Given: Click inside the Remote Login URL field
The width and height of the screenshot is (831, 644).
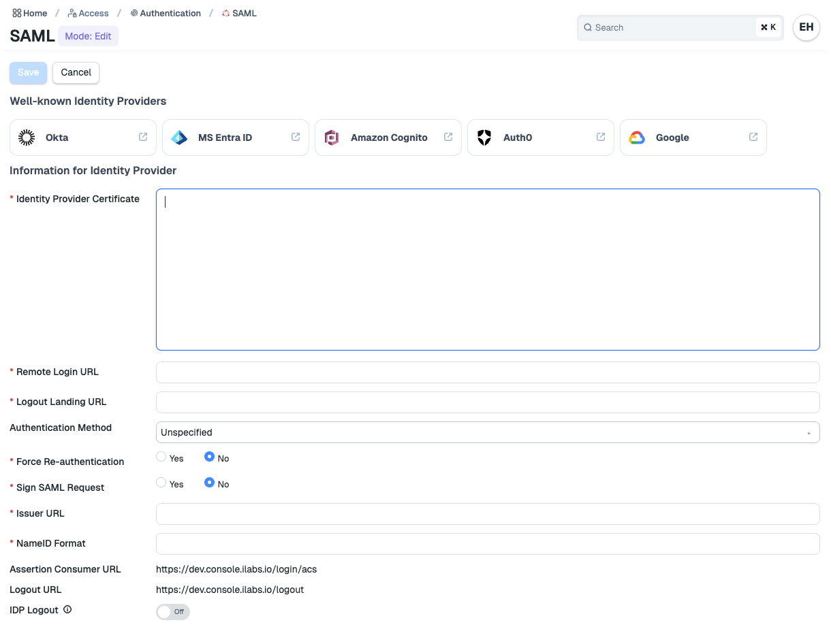Looking at the screenshot, I should click(x=488, y=372).
